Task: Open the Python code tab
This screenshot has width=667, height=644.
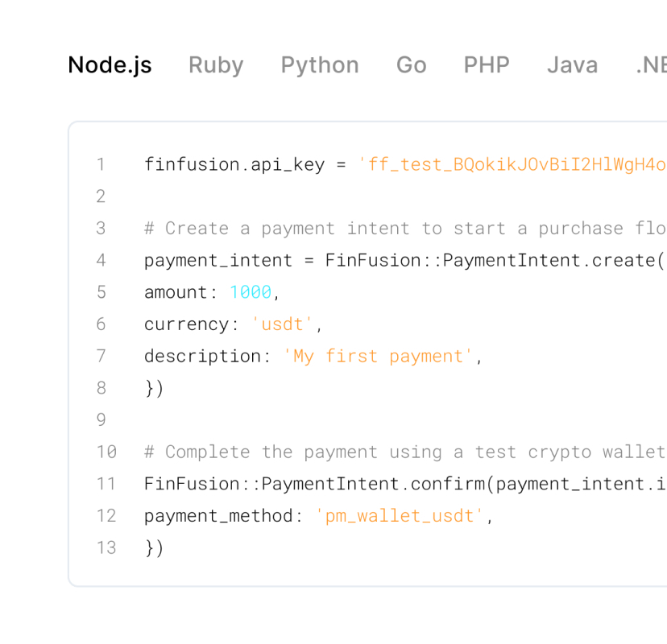Action: 320,65
